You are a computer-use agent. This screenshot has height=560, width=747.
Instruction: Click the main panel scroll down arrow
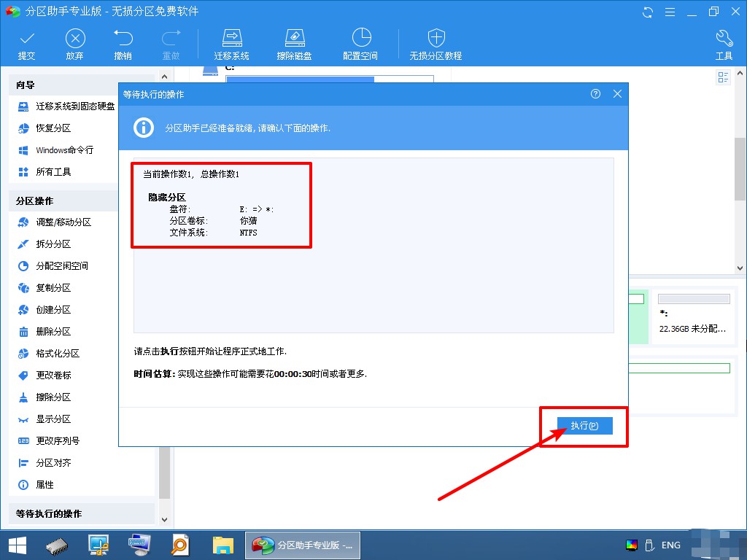coord(740,268)
